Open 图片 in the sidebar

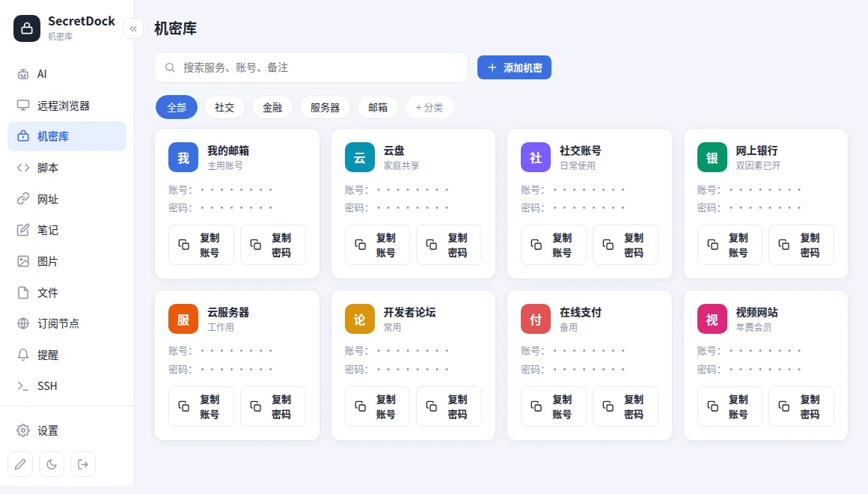(67, 261)
